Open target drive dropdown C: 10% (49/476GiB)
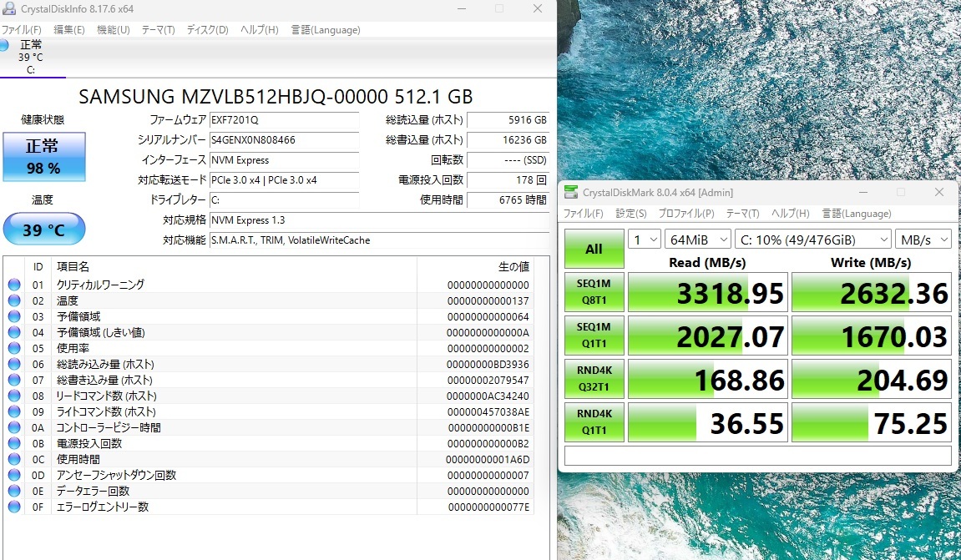 click(x=812, y=240)
